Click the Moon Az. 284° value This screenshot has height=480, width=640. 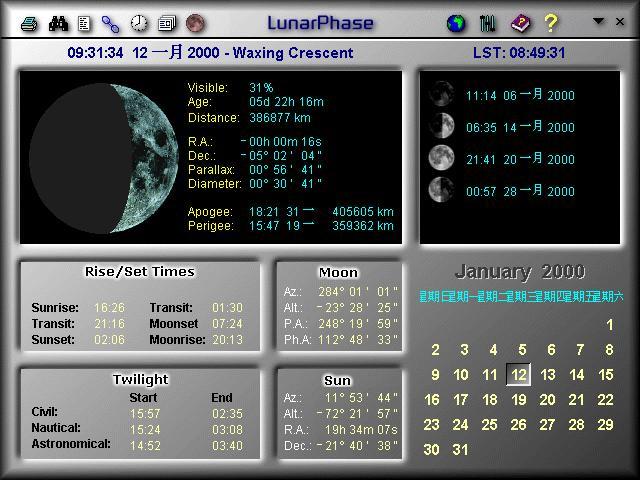tap(358, 292)
